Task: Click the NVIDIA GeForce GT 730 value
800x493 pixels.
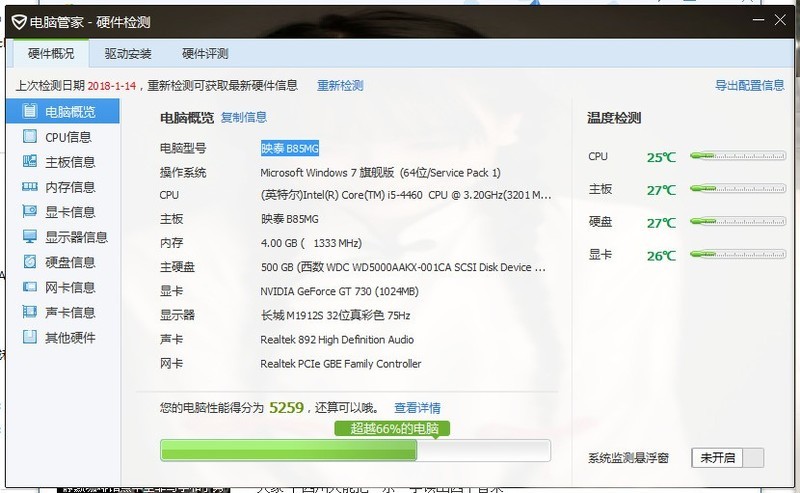Action: pos(339,291)
